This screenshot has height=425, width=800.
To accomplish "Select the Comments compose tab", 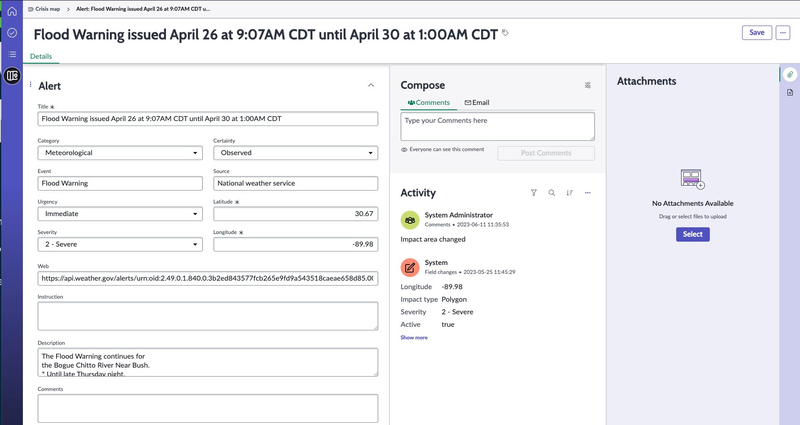I will (x=429, y=103).
